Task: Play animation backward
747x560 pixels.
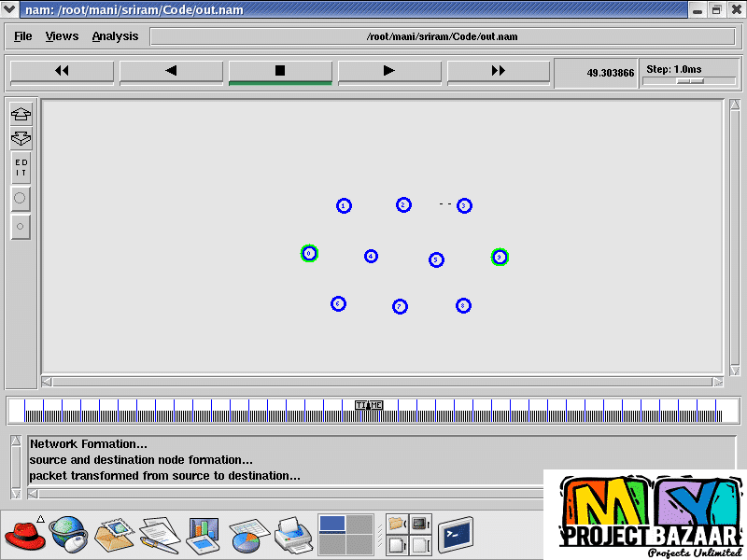Action: (x=171, y=71)
